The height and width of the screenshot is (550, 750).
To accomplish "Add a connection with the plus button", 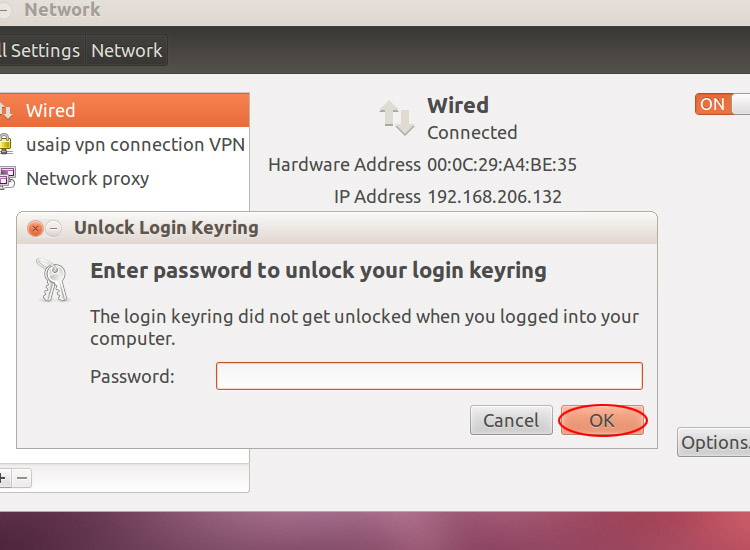I will (4, 478).
